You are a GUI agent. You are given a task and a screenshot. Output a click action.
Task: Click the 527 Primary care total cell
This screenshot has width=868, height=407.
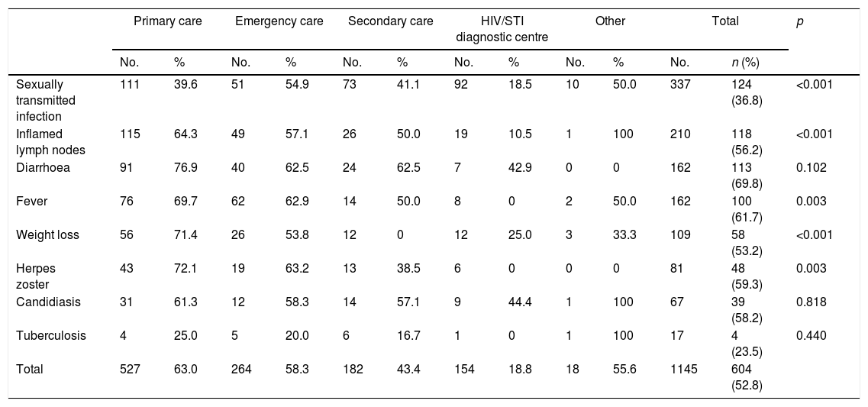point(129,369)
